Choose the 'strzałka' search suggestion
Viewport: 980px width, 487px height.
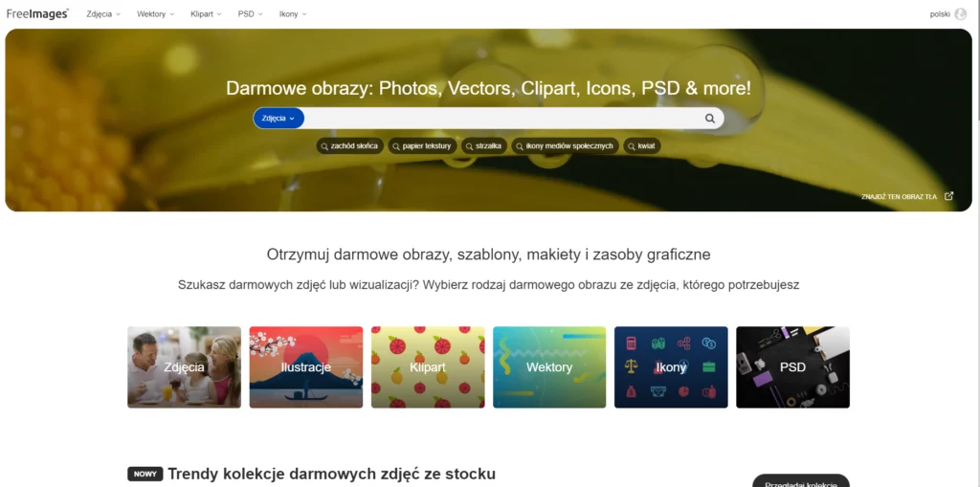[x=484, y=145]
